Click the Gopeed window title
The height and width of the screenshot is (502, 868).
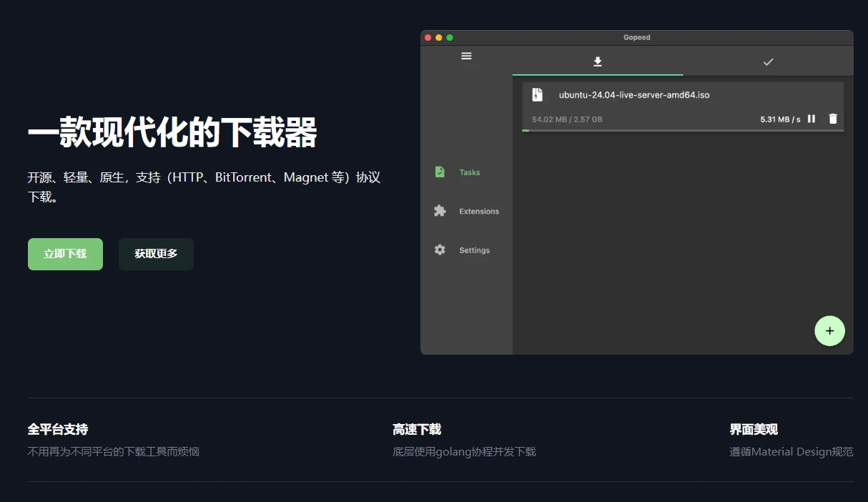click(636, 38)
